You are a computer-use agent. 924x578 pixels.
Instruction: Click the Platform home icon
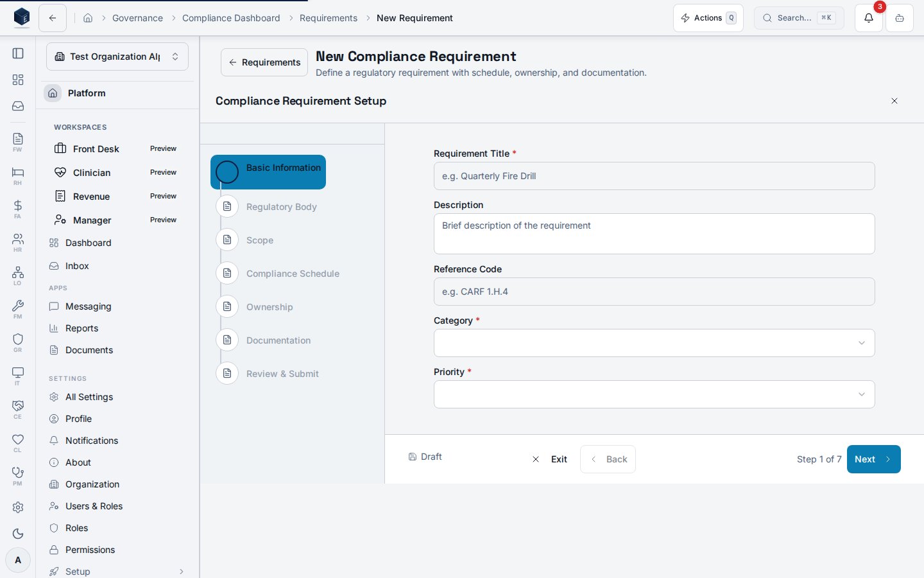(x=53, y=93)
